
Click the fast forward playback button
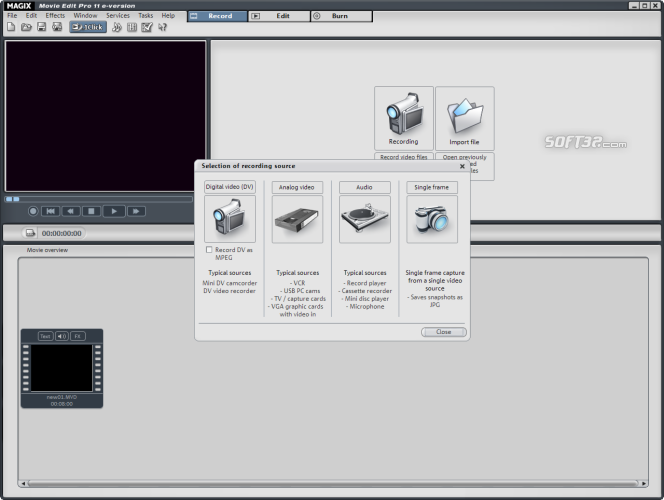pyautogui.click(x=136, y=211)
